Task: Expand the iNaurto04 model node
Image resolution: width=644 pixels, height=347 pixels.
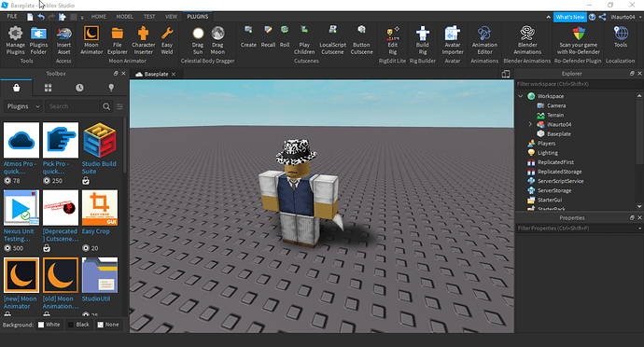Action: [530, 124]
